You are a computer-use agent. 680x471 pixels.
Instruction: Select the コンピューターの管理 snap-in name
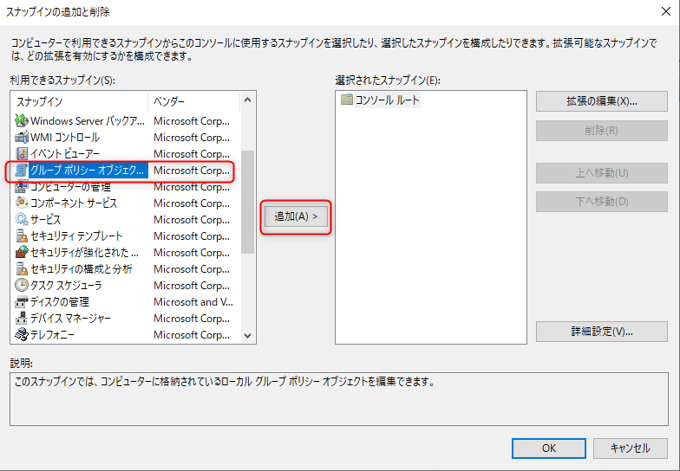click(x=70, y=186)
